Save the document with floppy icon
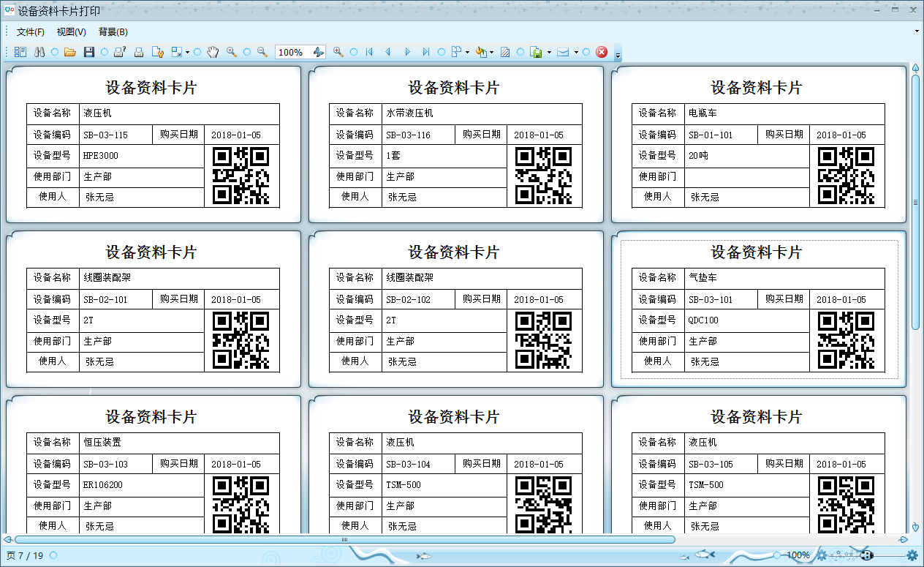Screen dimensions: 924x567 click(x=89, y=52)
